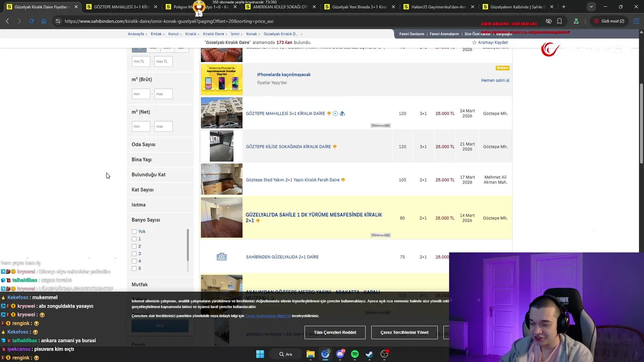Switch to Güzelyalı Yeni Binada 3+1 tab
The height and width of the screenshot is (362, 644).
[x=359, y=7]
